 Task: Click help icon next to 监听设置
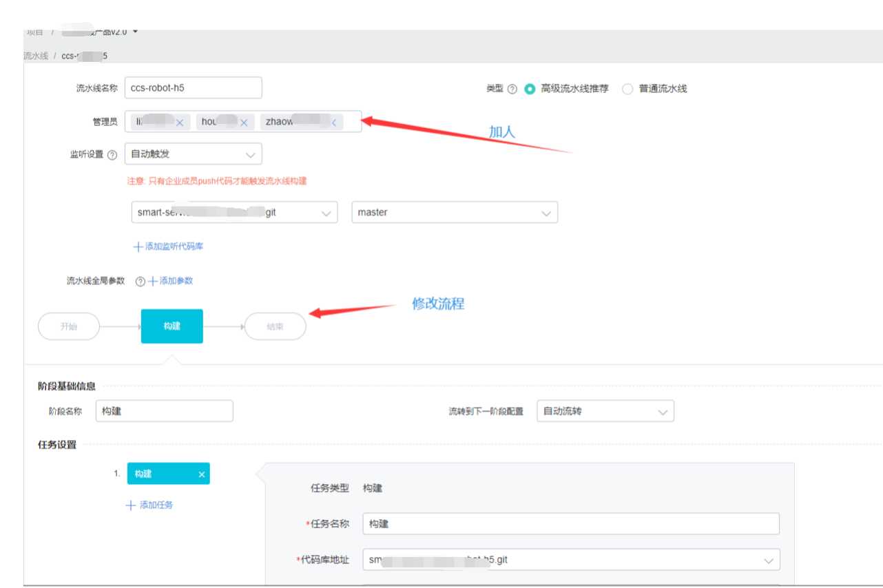112,155
